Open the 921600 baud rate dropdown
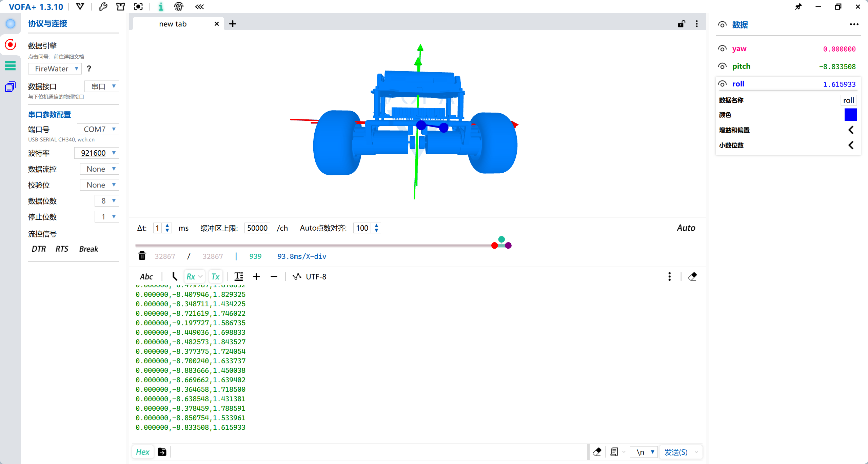 97,153
